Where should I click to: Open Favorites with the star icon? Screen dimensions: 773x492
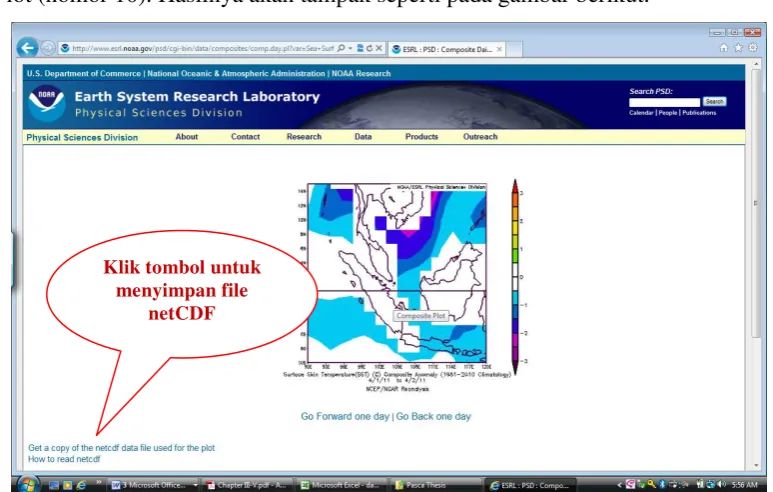pos(738,48)
